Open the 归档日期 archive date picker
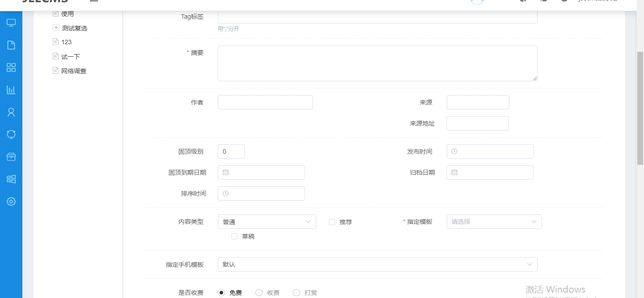 pos(490,172)
